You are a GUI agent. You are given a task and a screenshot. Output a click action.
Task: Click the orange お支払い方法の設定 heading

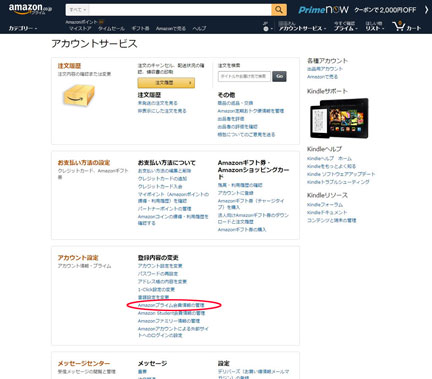tap(84, 163)
